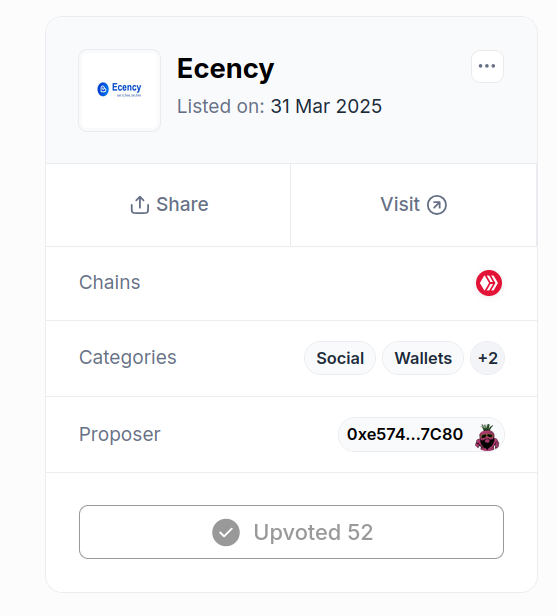This screenshot has height=616, width=558.
Task: Click the Listed on date text
Action: pos(279,106)
